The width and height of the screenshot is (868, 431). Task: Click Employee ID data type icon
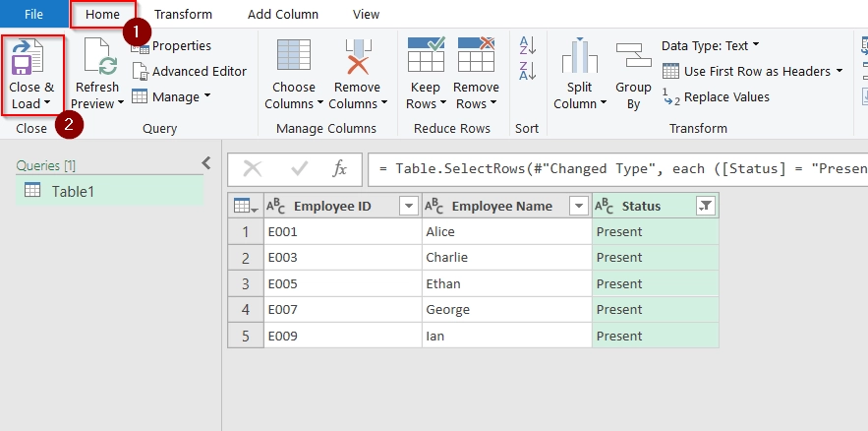click(275, 206)
